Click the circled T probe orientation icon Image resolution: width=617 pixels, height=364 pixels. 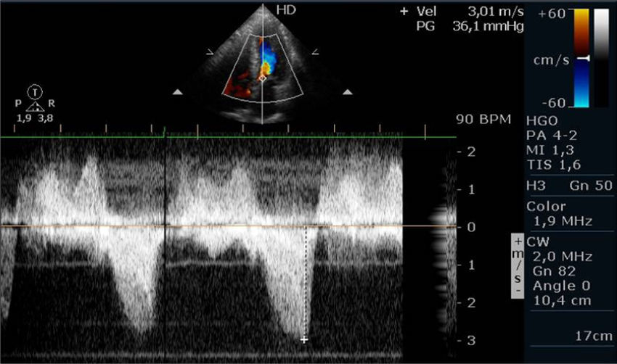point(35,91)
